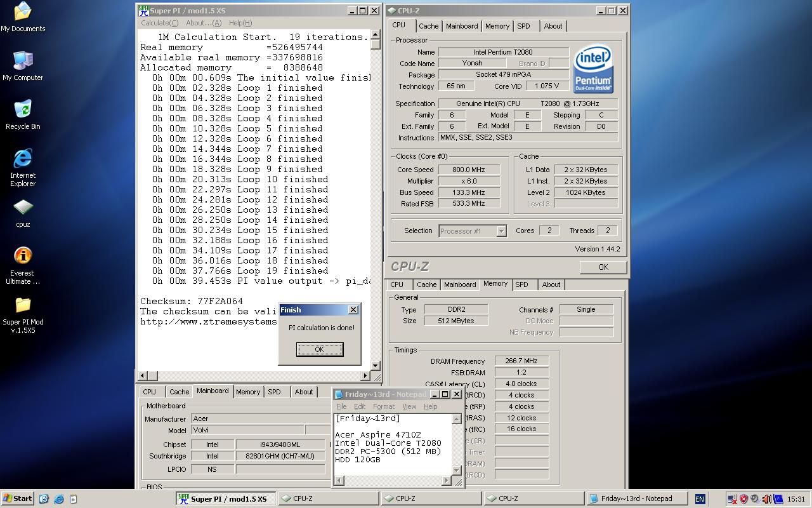The width and height of the screenshot is (812, 508).
Task: Select About tab in CPU-Z Memory window
Action: 551,284
